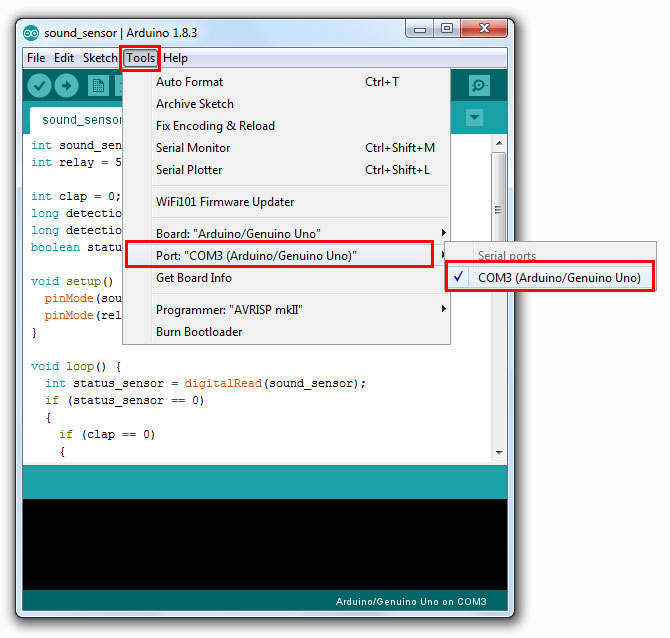670x638 pixels.
Task: Open Board: "Arduino/Genuino Uno" submenu
Action: [x=286, y=233]
